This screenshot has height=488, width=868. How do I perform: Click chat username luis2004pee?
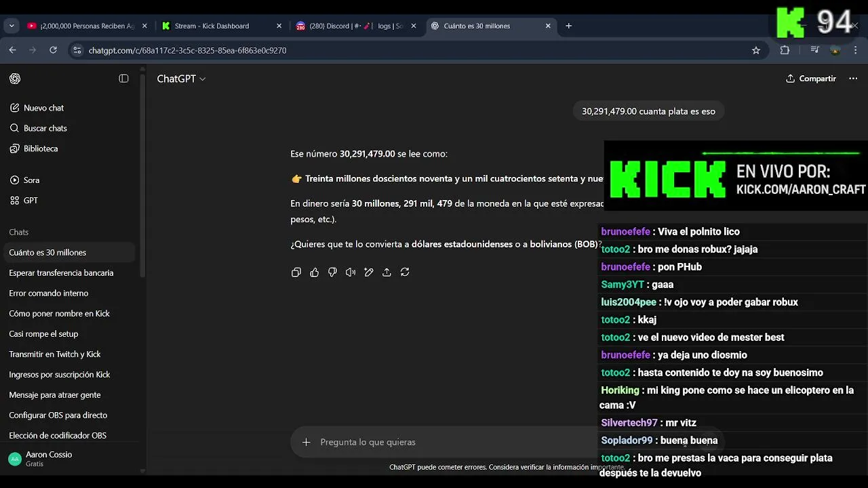tap(629, 302)
